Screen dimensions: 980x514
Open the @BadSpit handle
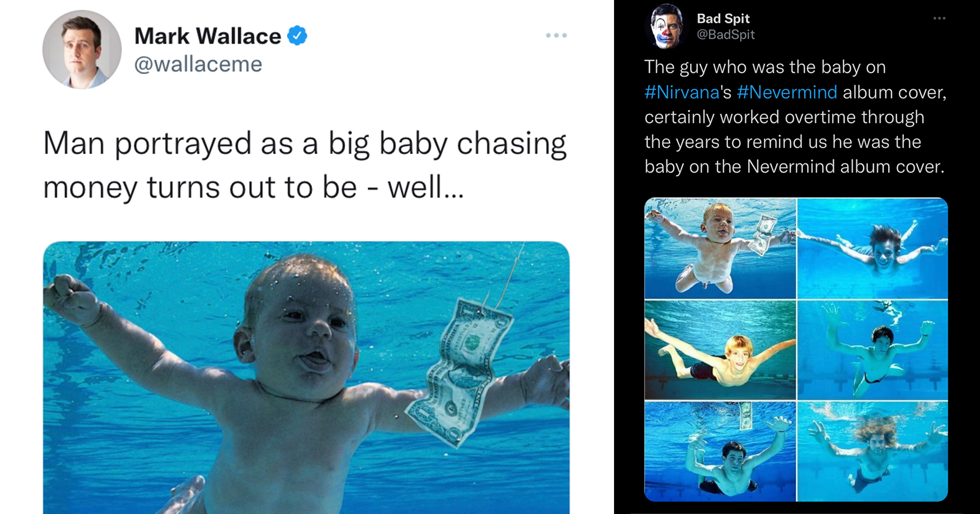(726, 35)
